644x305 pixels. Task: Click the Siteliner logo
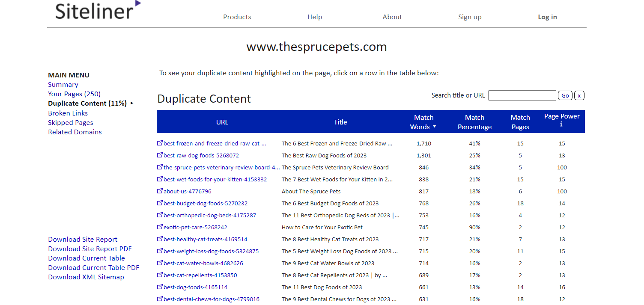tap(98, 11)
